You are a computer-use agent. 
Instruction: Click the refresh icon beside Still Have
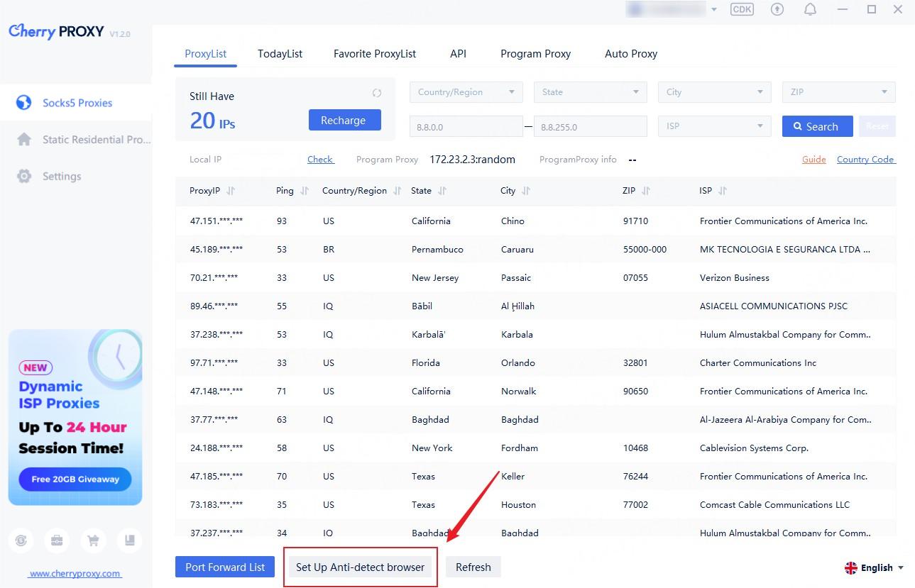(x=377, y=93)
